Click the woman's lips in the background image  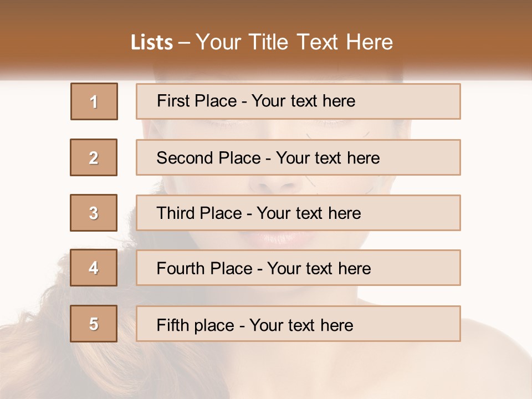270,239
